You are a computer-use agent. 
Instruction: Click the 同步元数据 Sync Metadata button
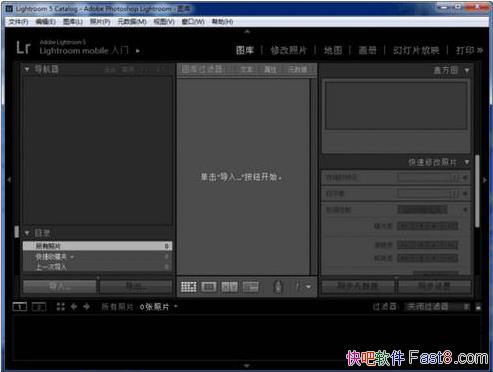(358, 286)
